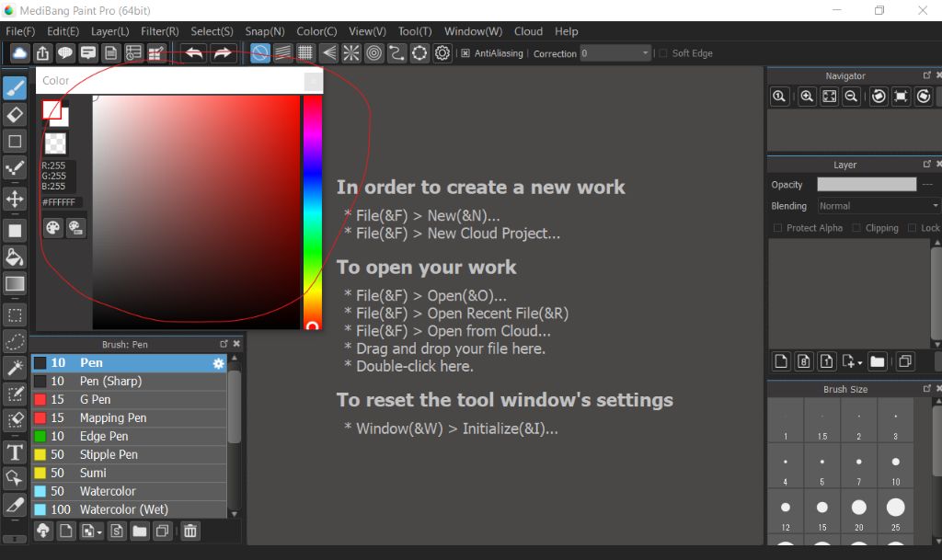Expand add-layer dropdown arrow in Layer panel
This screenshot has height=560, width=942.
coord(860,362)
